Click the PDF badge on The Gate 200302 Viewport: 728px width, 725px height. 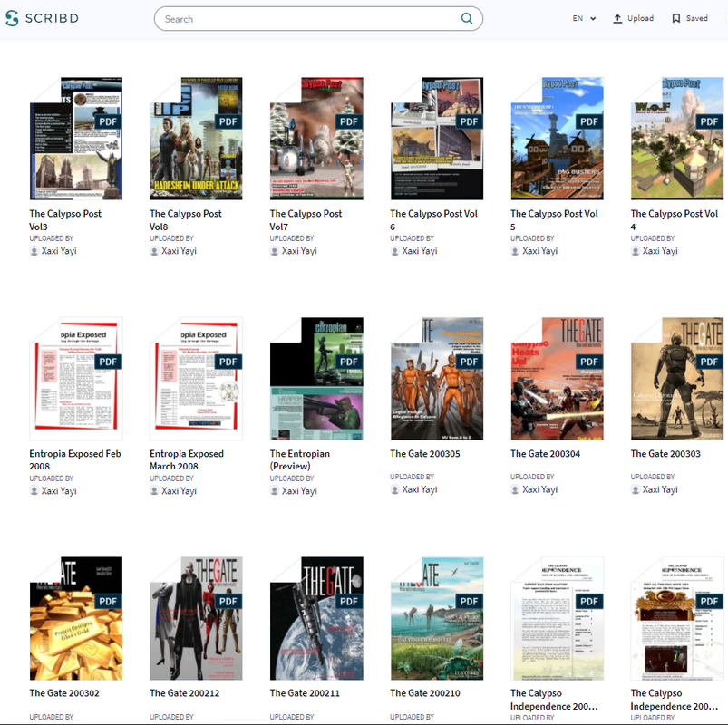coord(108,602)
